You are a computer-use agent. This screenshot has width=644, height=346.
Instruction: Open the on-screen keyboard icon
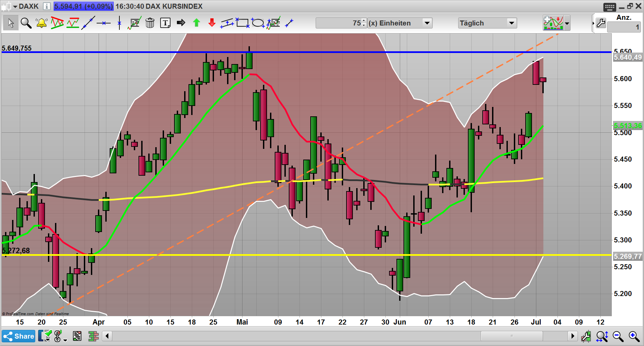click(x=609, y=7)
